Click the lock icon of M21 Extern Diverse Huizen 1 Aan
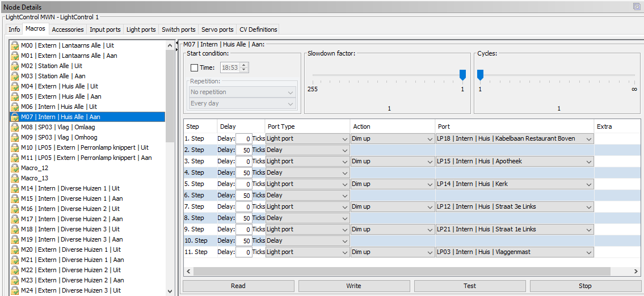 click(x=15, y=260)
